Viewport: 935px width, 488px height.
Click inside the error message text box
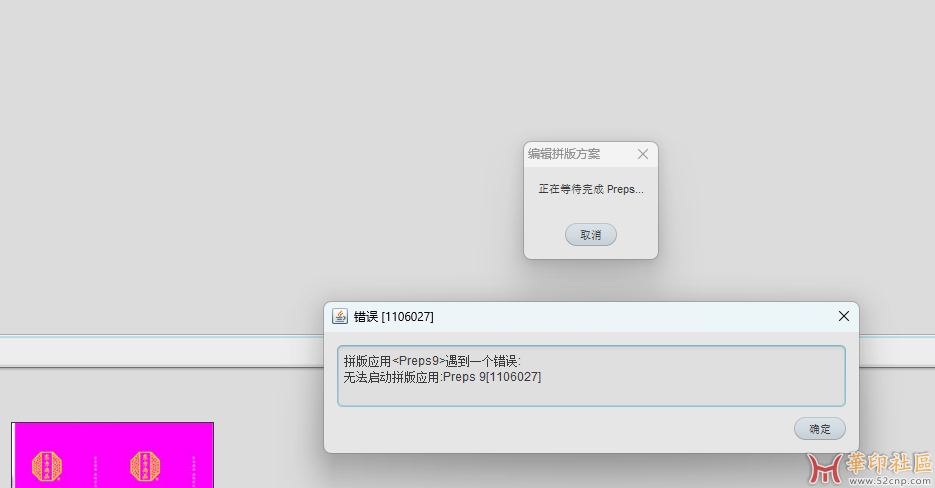pyautogui.click(x=591, y=376)
